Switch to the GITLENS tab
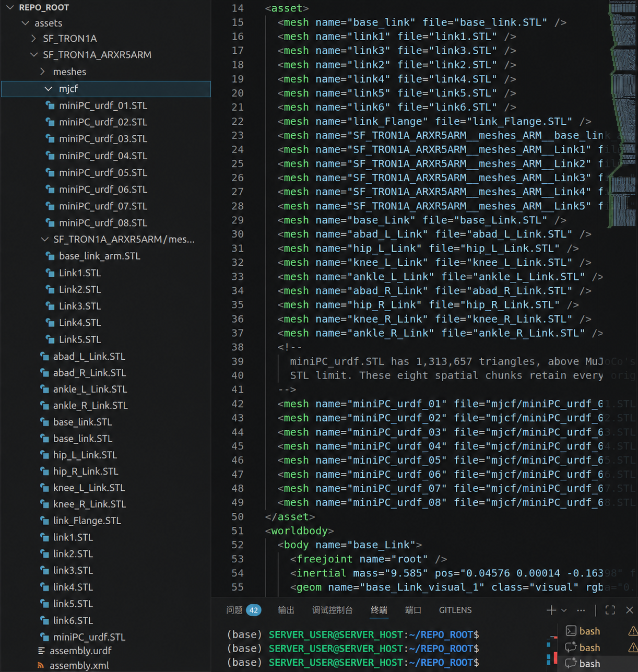The image size is (638, 672). pos(455,610)
